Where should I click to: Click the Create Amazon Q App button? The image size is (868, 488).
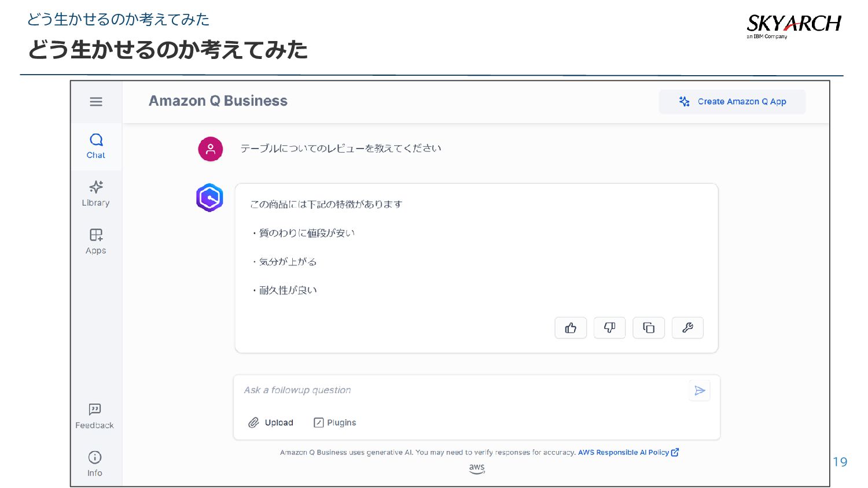pos(732,102)
